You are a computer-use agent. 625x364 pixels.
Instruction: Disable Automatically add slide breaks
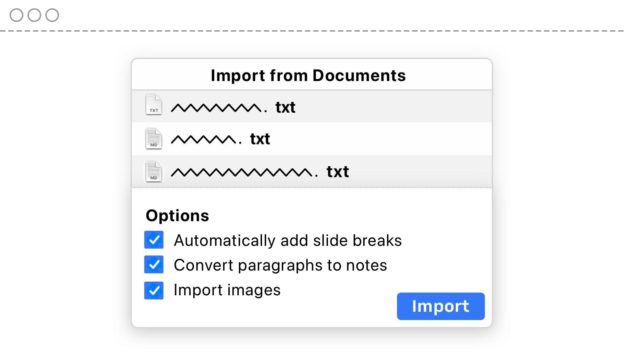coord(154,240)
